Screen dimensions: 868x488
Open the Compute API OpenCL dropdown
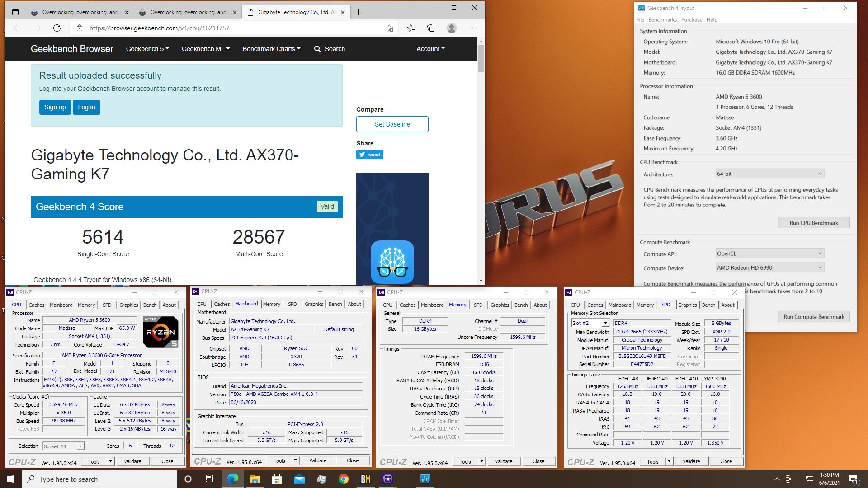769,253
